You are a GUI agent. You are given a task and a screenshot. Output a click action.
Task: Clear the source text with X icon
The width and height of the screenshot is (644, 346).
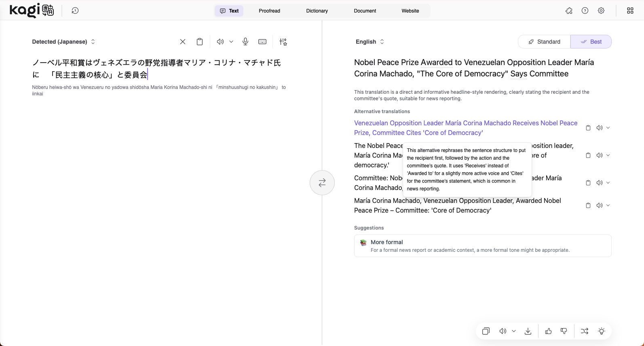pos(183,42)
